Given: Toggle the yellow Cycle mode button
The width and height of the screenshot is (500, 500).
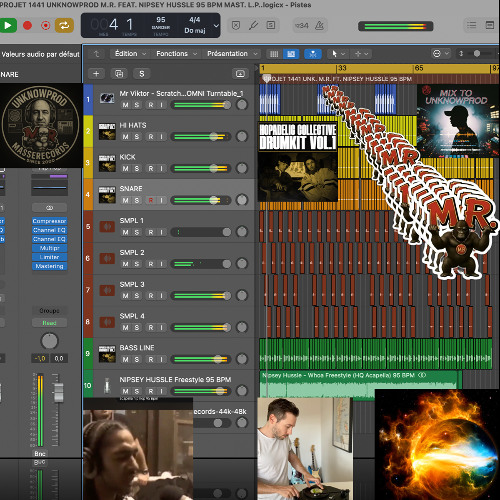Looking at the screenshot, I should tap(64, 25).
